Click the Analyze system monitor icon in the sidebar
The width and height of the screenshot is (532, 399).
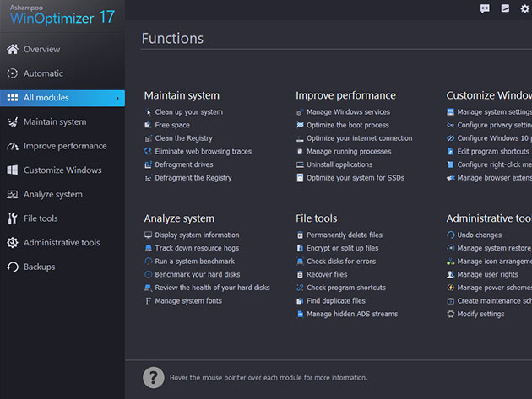coord(13,194)
